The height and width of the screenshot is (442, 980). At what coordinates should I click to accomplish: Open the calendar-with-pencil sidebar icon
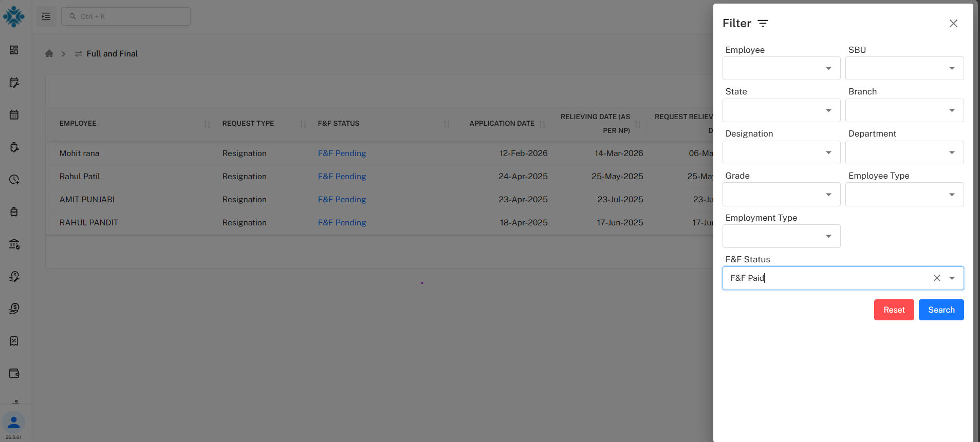pyautogui.click(x=14, y=83)
